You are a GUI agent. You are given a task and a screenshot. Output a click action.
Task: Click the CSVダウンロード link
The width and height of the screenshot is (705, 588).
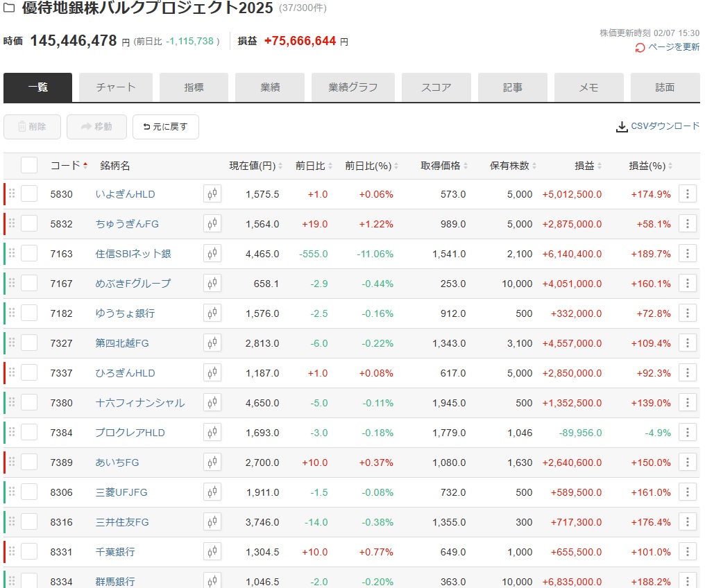(x=665, y=126)
